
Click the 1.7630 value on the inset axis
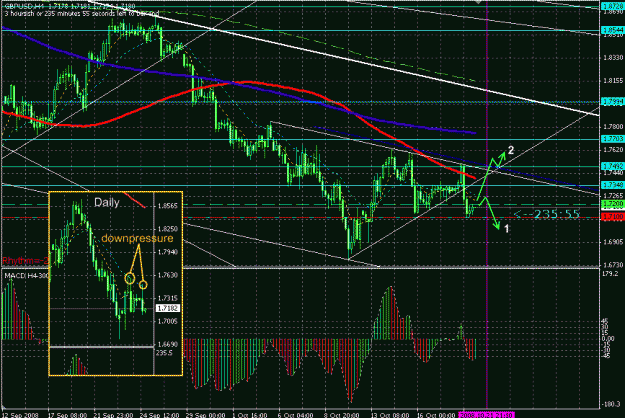tap(168, 275)
